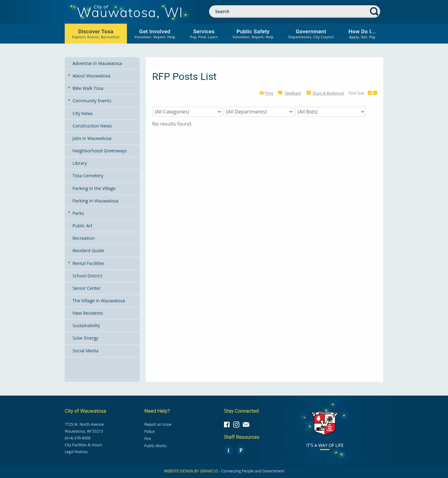Screen dimensions: 448x478
Task: Decrease font size with minus icon
Action: 375,93
